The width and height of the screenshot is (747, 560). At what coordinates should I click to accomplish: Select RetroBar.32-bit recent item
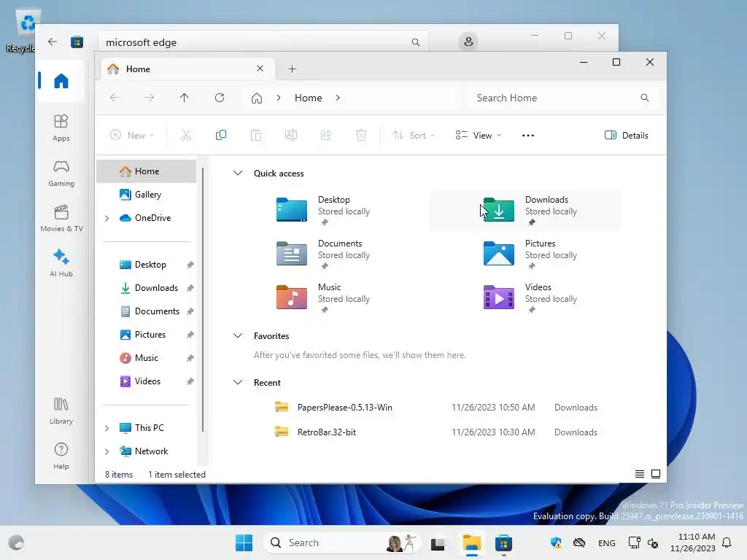[x=436, y=432]
